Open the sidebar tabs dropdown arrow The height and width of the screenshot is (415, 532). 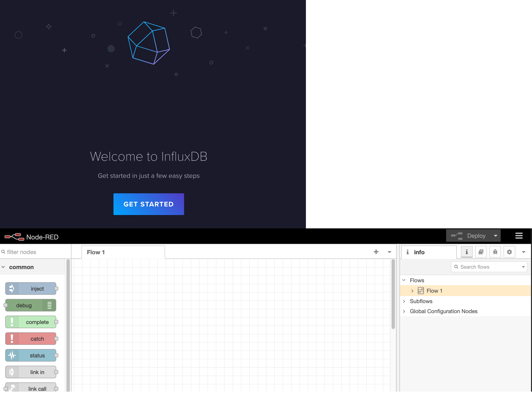coord(523,252)
